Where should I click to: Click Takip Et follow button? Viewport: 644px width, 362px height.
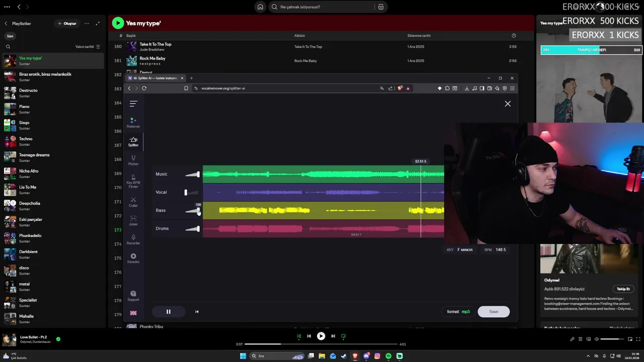(x=623, y=289)
